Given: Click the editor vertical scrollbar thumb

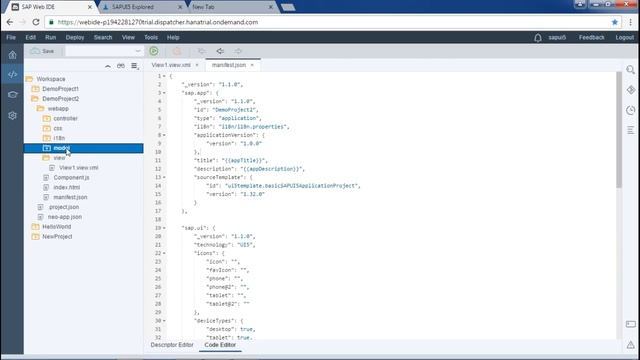Looking at the screenshot, I should click(x=619, y=130).
